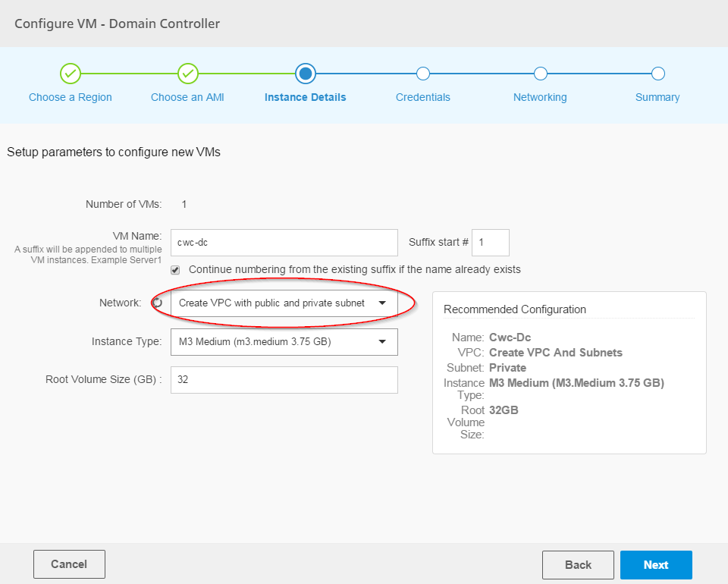
Task: Cancel the VM configuration
Action: tap(69, 564)
